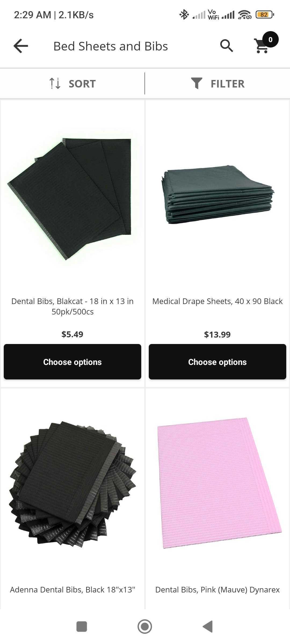Tap Android back triangle button
This screenshot has height=644, width=290.
click(x=208, y=627)
